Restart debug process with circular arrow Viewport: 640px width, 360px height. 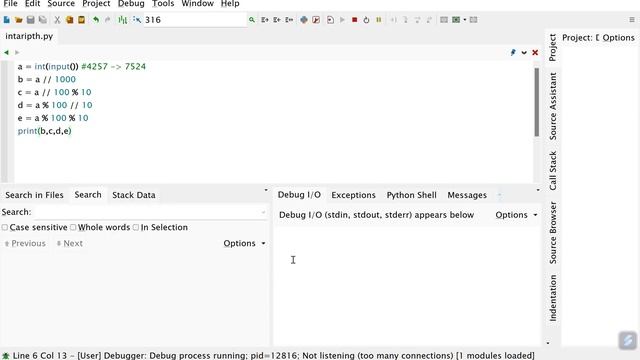point(366,20)
